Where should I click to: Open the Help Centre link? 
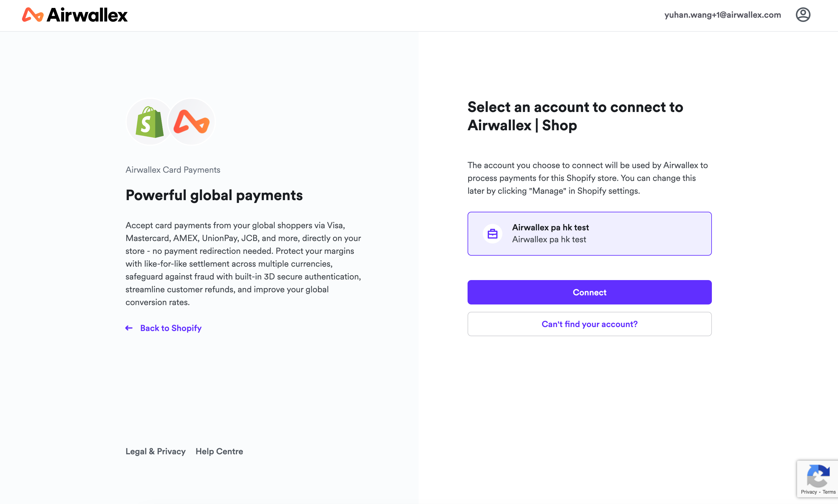pos(219,451)
